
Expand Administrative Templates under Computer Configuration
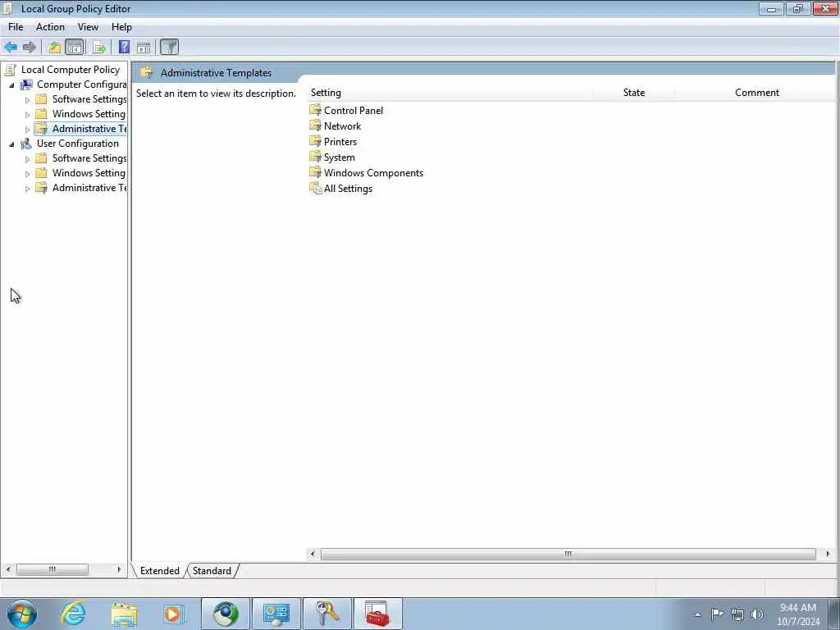coord(27,130)
